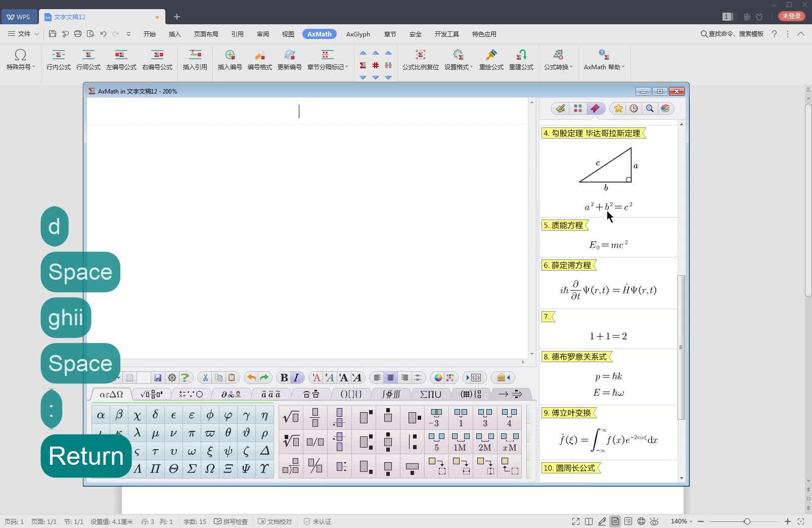Select the bold formatting icon in AxMath editor

284,378
